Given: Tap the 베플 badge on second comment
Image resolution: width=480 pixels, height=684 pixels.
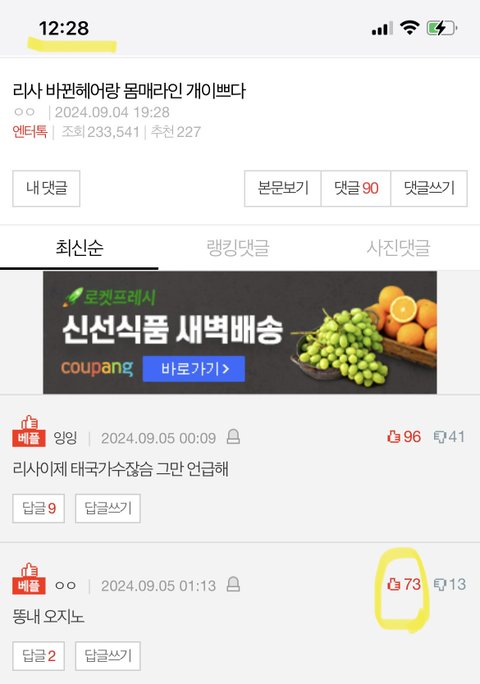Looking at the screenshot, I should (x=29, y=578).
